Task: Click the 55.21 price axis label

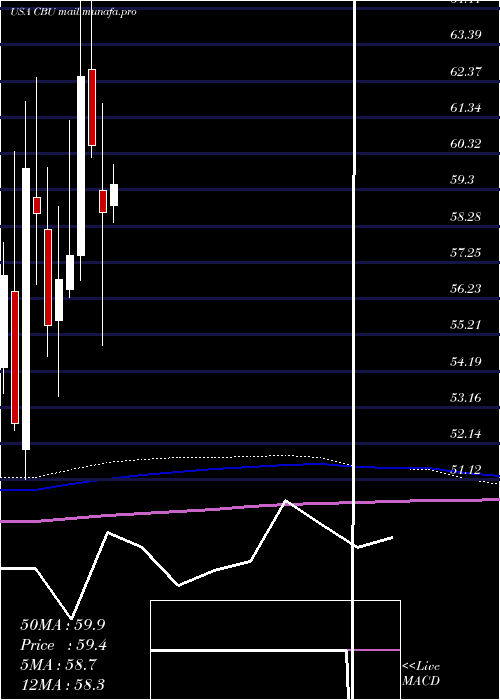Action: click(x=466, y=325)
